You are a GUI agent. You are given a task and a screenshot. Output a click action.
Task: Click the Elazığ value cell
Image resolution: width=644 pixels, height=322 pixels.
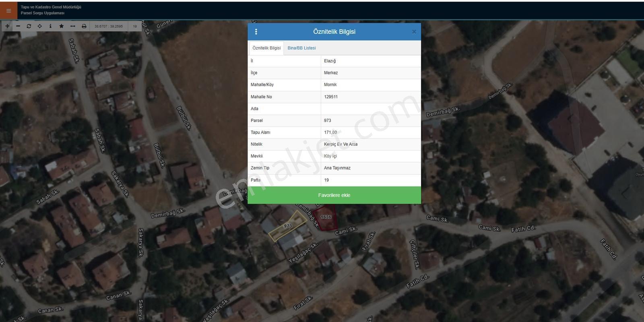tap(371, 61)
